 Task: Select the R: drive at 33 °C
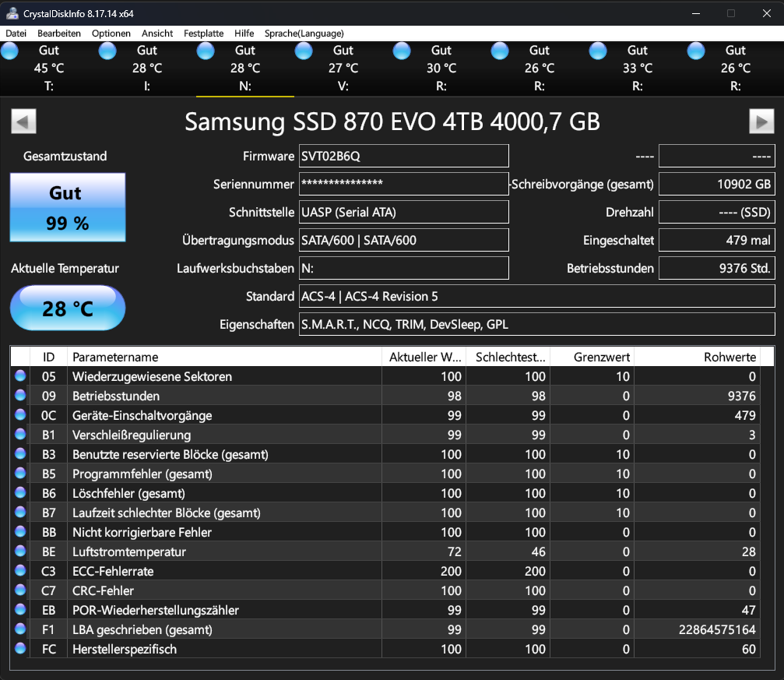tap(637, 68)
